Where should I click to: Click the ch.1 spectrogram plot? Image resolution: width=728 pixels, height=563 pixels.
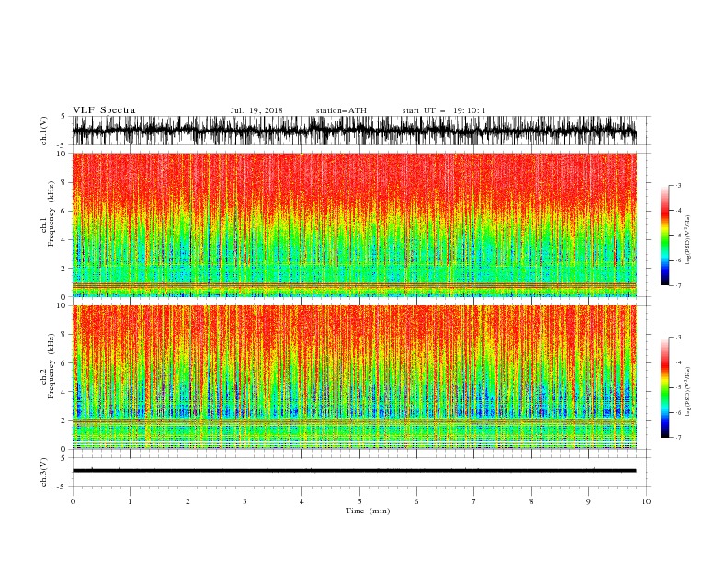pyautogui.click(x=354, y=224)
